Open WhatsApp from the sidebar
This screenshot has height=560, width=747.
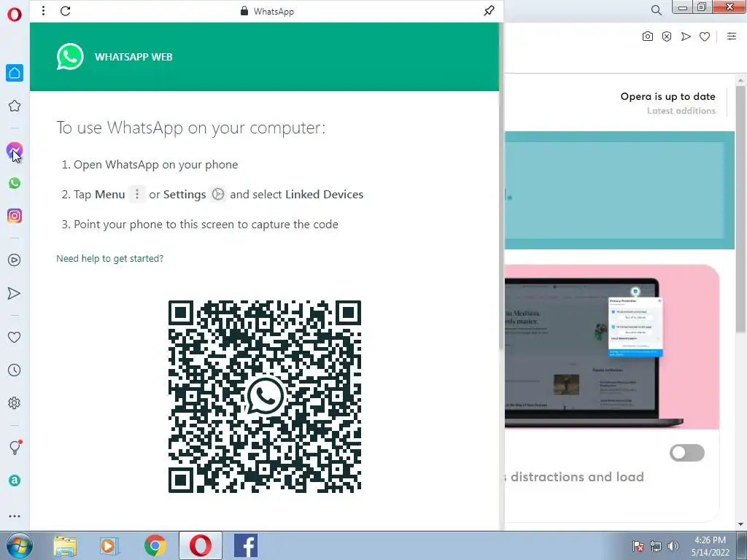(x=15, y=183)
